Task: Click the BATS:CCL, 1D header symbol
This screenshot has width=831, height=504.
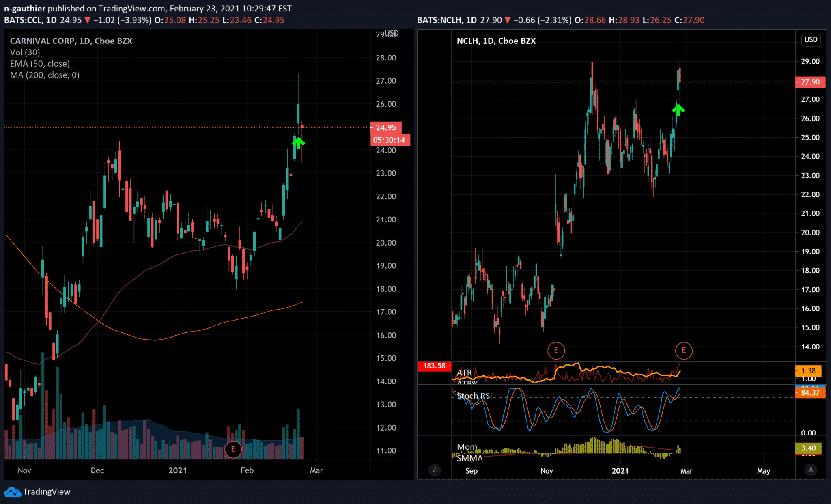Action: pos(30,20)
